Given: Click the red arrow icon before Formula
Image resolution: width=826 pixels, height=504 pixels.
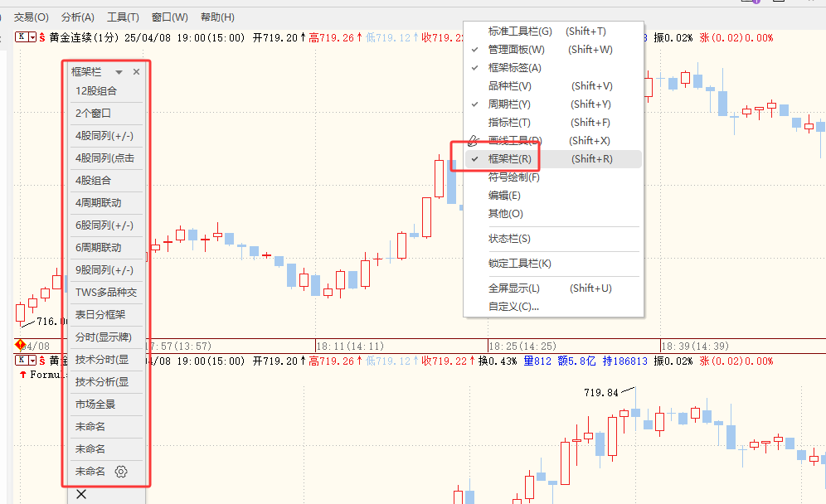Looking at the screenshot, I should [x=22, y=375].
